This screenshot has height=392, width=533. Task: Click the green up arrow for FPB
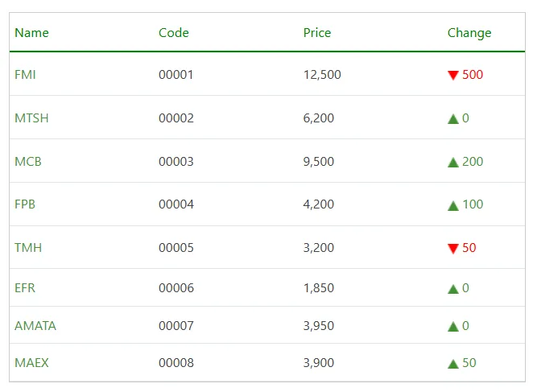[453, 205]
